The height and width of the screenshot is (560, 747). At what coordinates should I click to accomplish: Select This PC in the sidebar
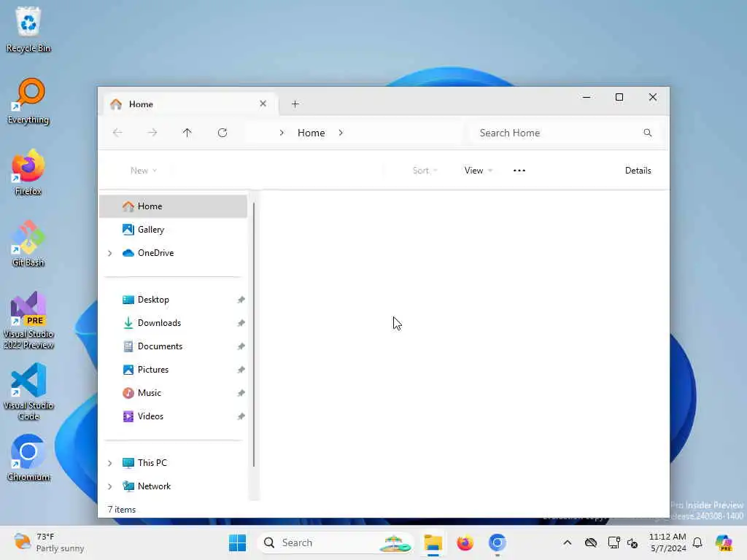coord(174,463)
